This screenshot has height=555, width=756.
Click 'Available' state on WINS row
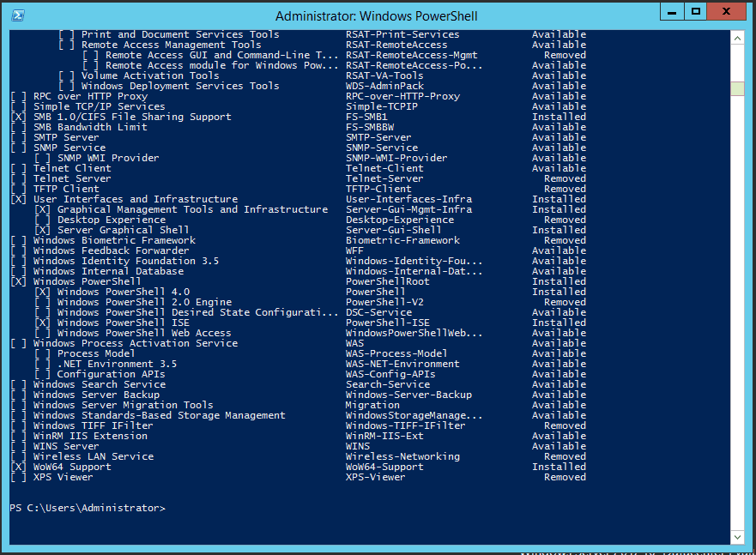[559, 447]
